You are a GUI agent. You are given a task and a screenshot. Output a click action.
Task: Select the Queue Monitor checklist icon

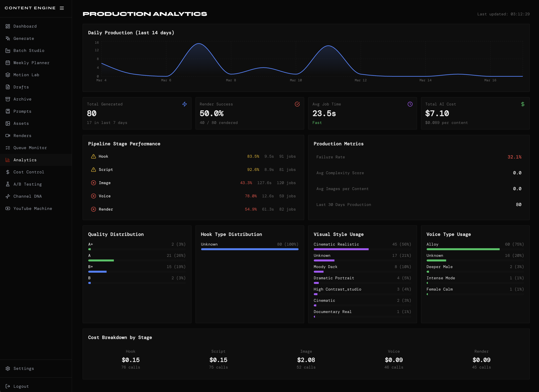(x=8, y=148)
